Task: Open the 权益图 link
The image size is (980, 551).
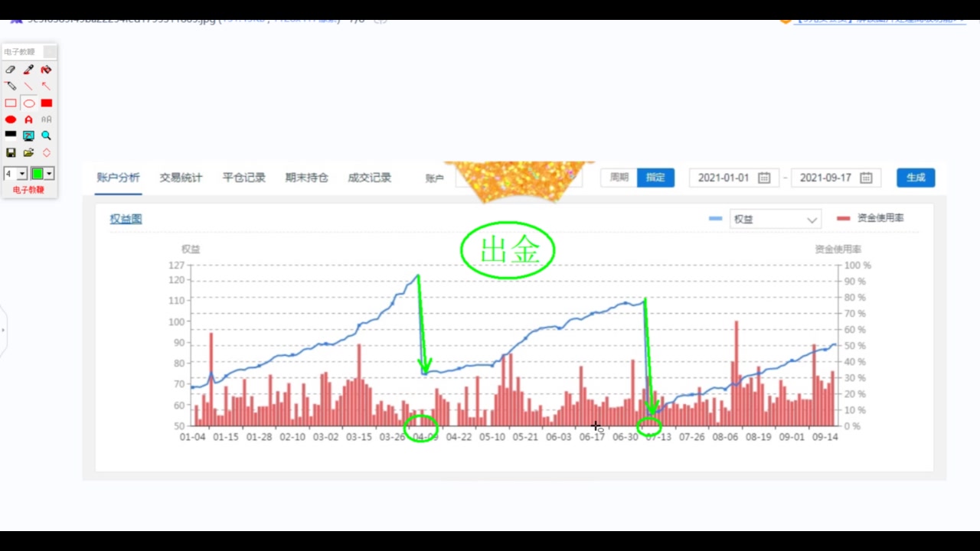Action: 126,219
